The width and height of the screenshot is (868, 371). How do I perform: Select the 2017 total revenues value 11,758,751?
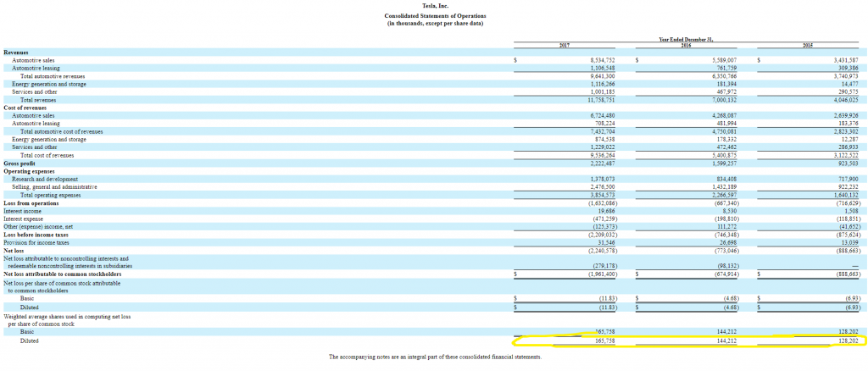[601, 100]
